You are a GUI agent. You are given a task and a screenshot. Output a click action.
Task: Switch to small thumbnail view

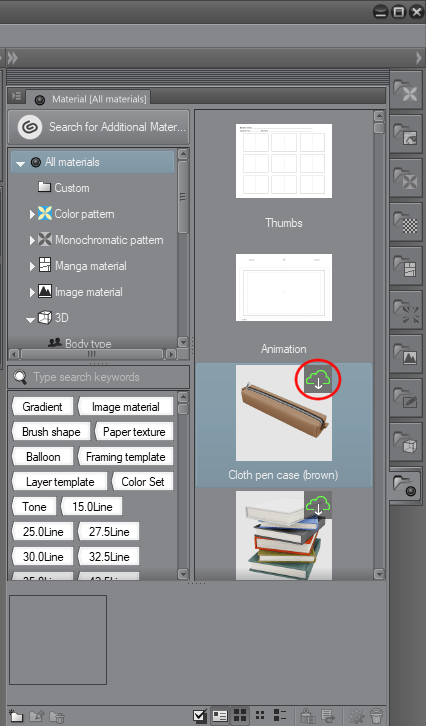260,715
